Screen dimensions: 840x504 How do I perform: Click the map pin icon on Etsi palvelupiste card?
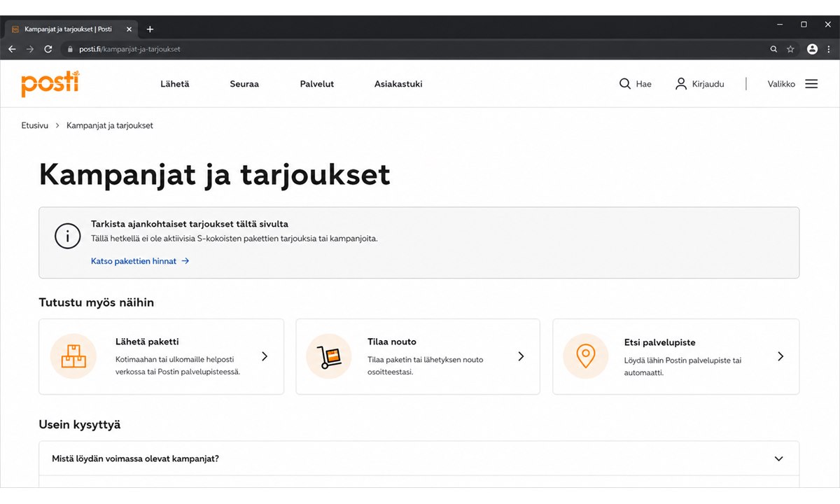586,356
